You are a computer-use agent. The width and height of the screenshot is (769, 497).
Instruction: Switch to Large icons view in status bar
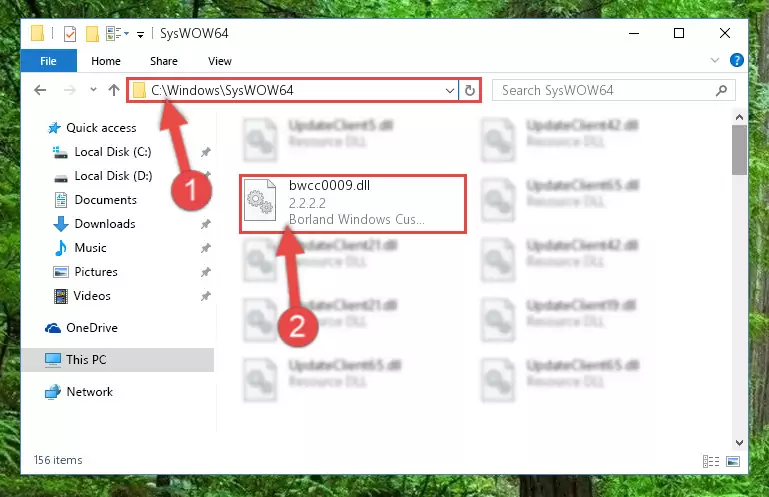(x=733, y=461)
